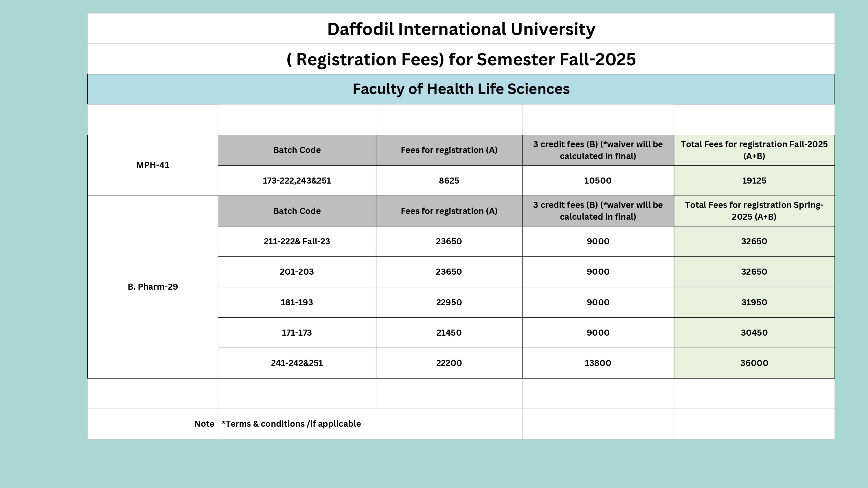
Task: Click the 19125 total fees cell
Action: (x=754, y=180)
